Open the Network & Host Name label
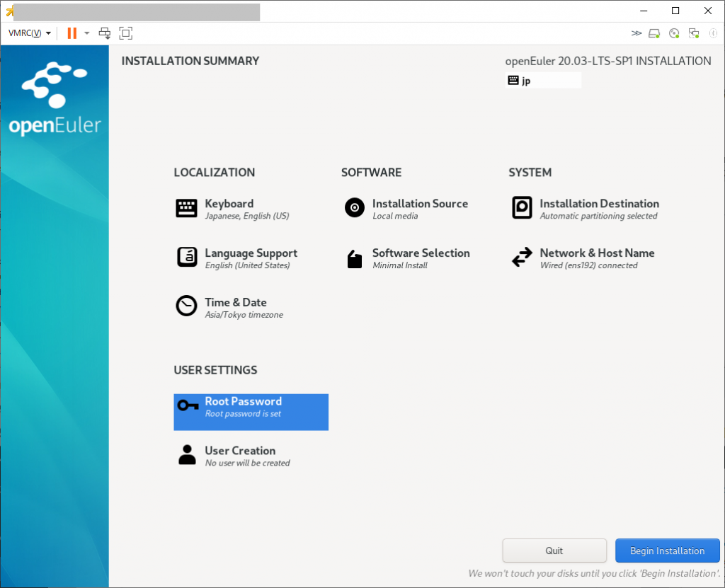Screen dimensions: 725x588 (x=597, y=253)
